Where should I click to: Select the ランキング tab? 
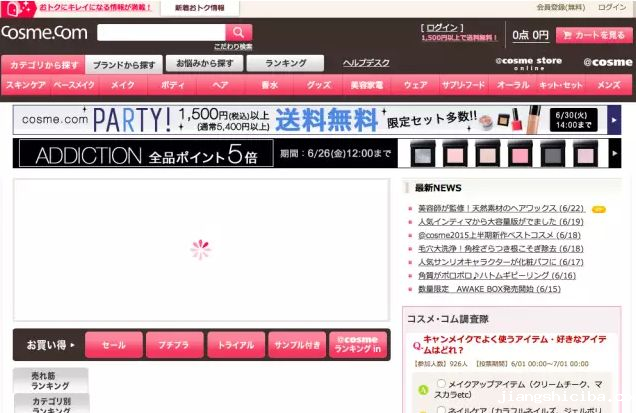(285, 63)
